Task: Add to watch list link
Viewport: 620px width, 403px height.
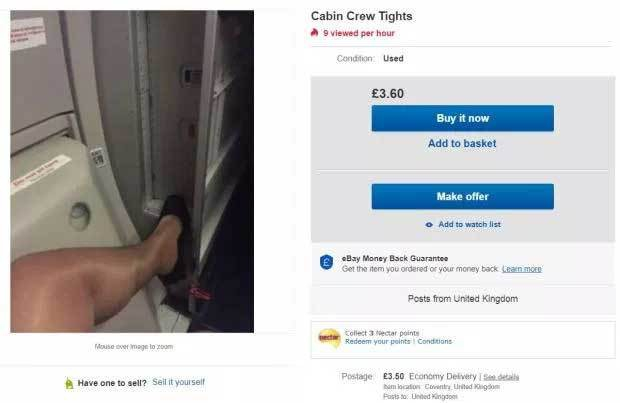Action: click(x=469, y=224)
